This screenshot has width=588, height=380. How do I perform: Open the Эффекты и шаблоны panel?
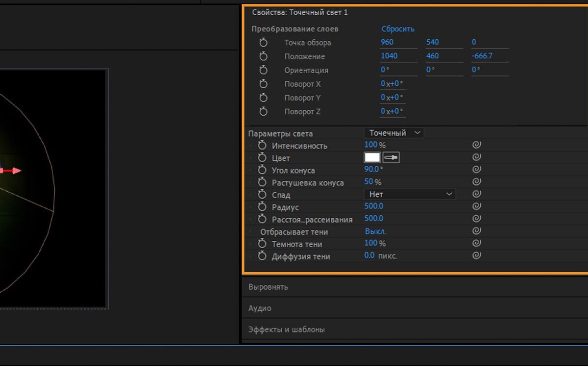[286, 329]
